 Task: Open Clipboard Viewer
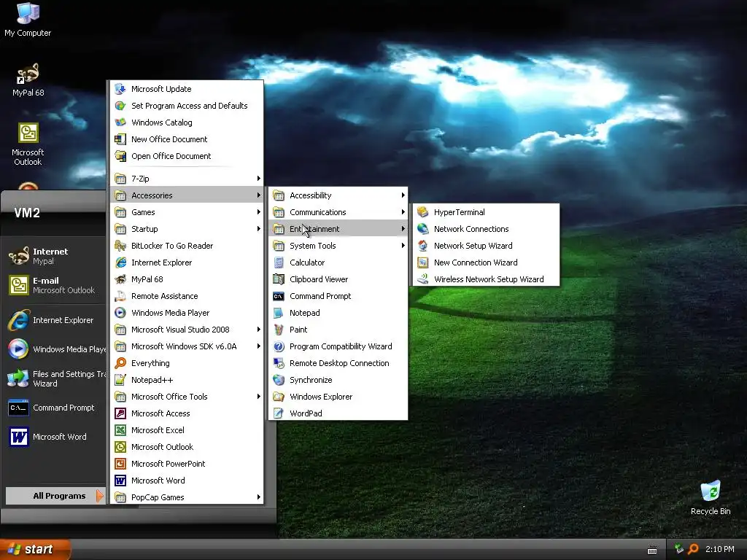tap(338, 279)
